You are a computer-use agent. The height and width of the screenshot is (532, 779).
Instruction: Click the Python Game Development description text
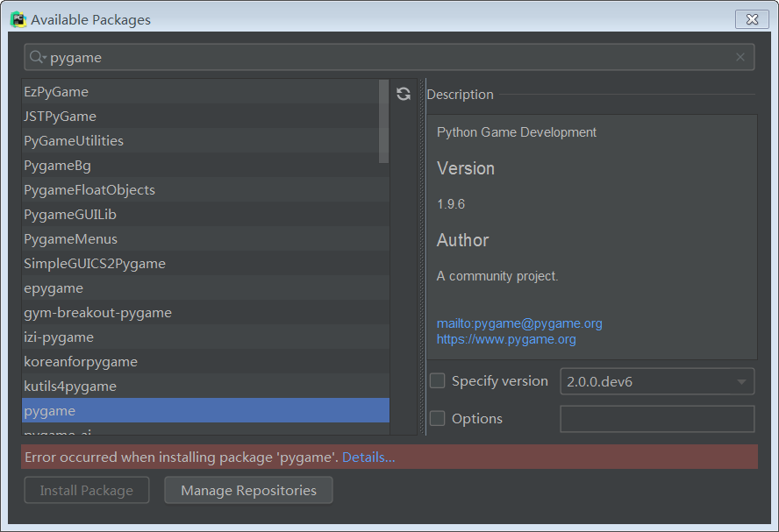tap(516, 132)
